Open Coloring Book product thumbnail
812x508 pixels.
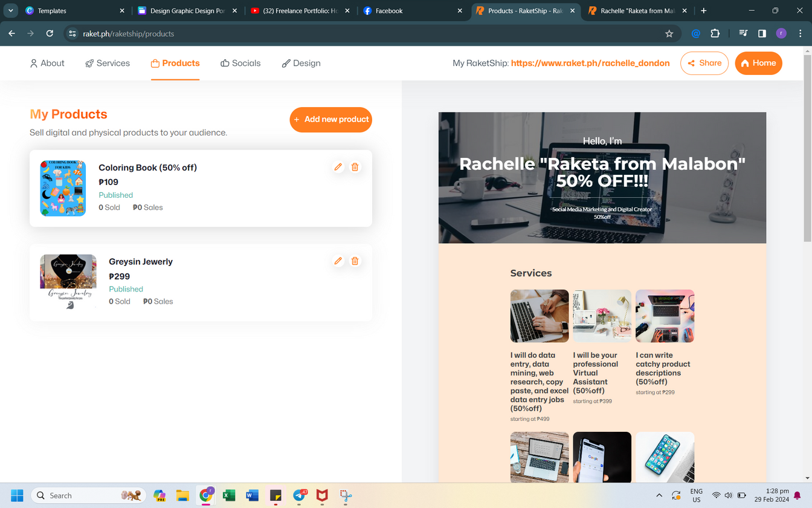tap(63, 188)
